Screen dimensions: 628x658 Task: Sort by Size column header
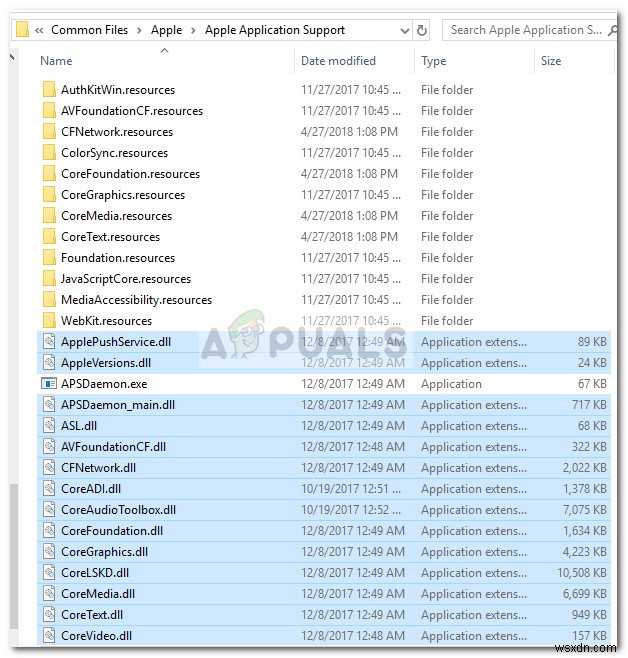[x=551, y=61]
